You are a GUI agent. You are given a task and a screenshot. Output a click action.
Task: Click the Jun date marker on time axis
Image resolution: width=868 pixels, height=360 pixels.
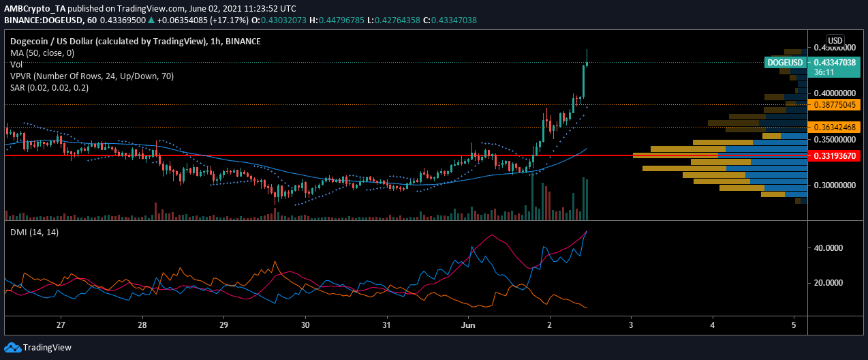point(468,326)
